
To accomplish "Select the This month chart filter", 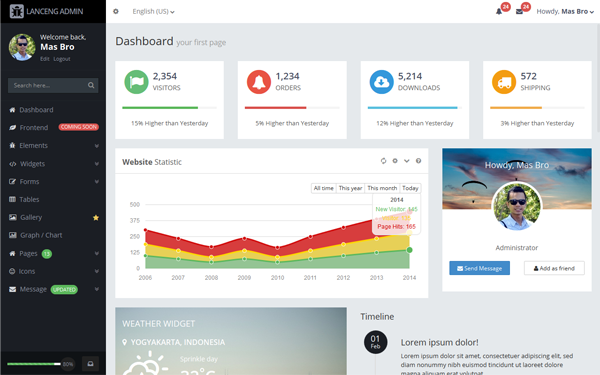I will point(382,188).
